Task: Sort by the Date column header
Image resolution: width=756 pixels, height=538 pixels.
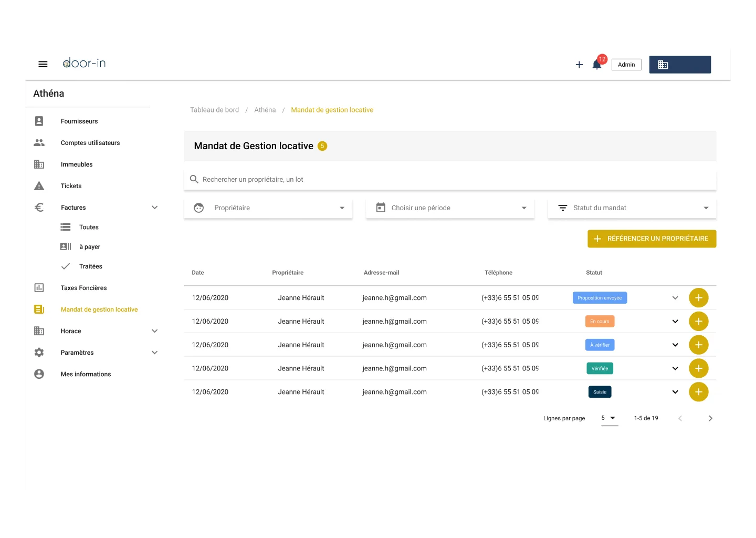Action: (198, 273)
